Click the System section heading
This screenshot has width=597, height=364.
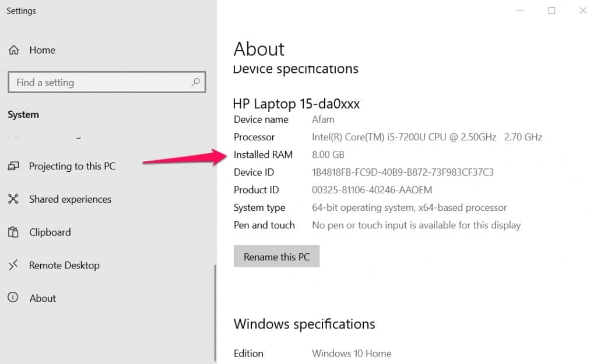(x=23, y=115)
